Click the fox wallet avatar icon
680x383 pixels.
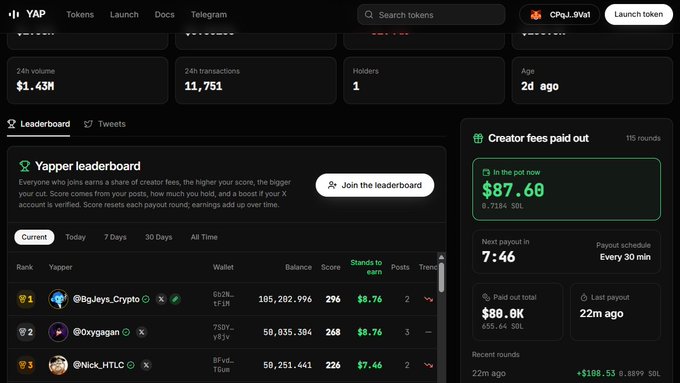pos(536,15)
